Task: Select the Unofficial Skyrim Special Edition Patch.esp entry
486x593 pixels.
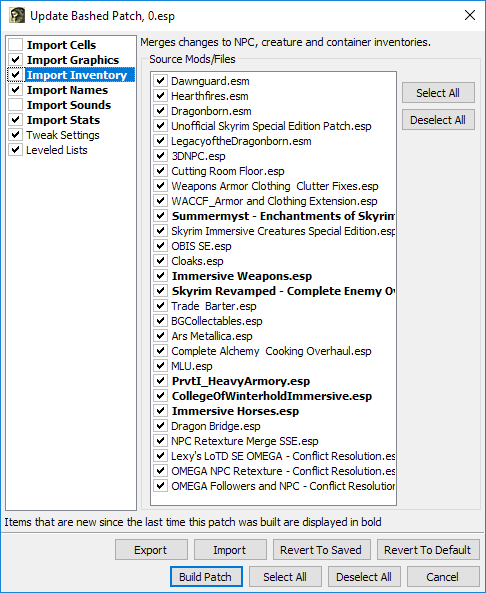Action: (x=271, y=126)
